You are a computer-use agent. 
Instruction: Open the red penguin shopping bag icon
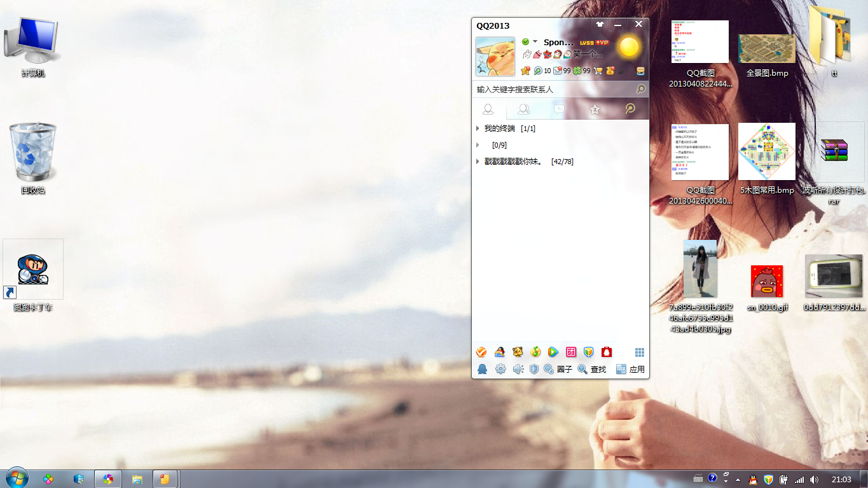607,352
